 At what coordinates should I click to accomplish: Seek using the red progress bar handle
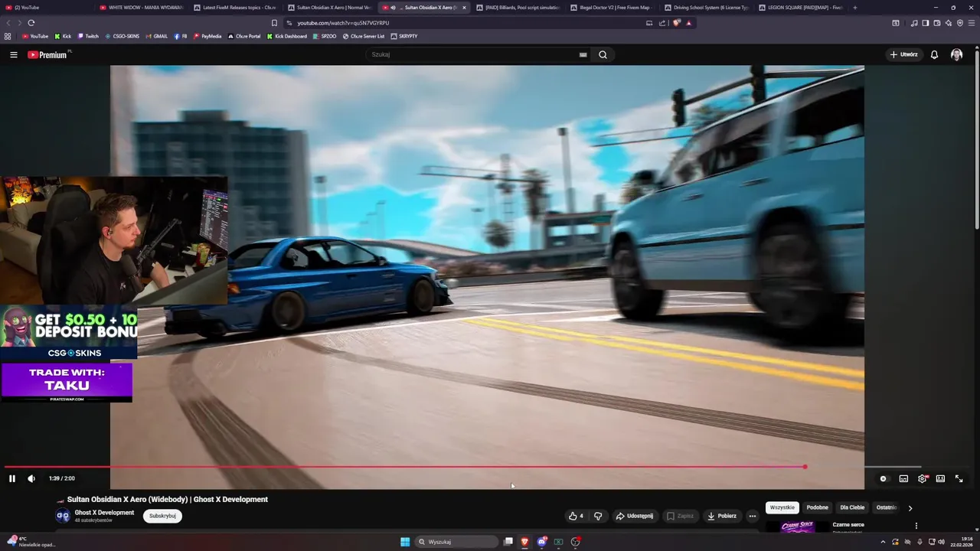[805, 467]
